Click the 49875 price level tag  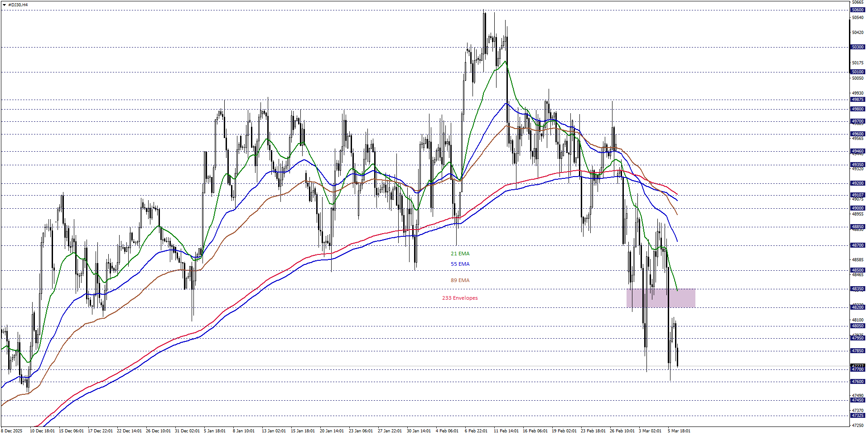coord(858,100)
